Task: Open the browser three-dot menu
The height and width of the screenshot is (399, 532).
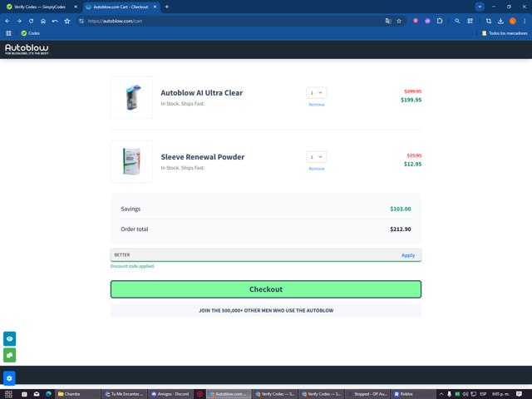Action: [525, 21]
